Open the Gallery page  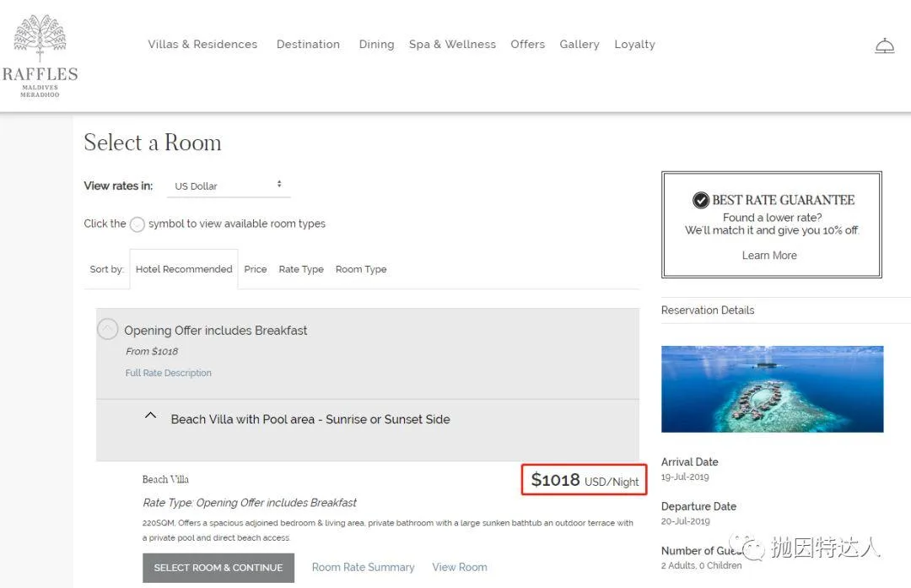(579, 45)
